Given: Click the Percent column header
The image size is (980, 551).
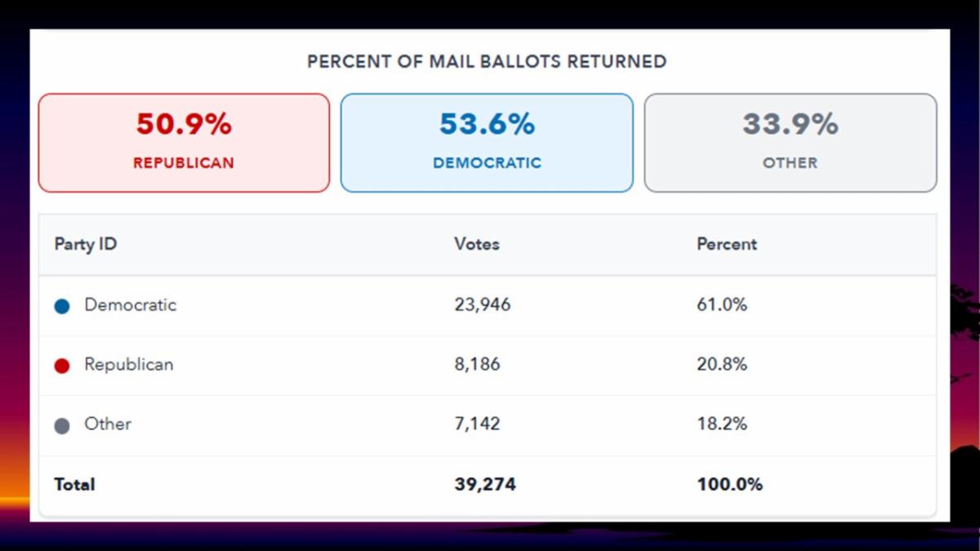Looking at the screenshot, I should (727, 244).
